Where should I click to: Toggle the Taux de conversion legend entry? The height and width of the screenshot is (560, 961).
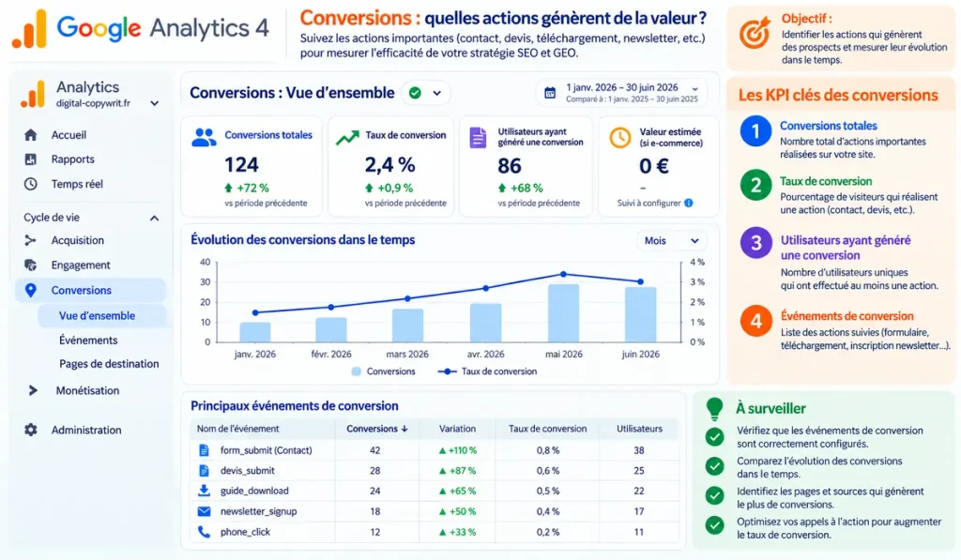[x=487, y=371]
